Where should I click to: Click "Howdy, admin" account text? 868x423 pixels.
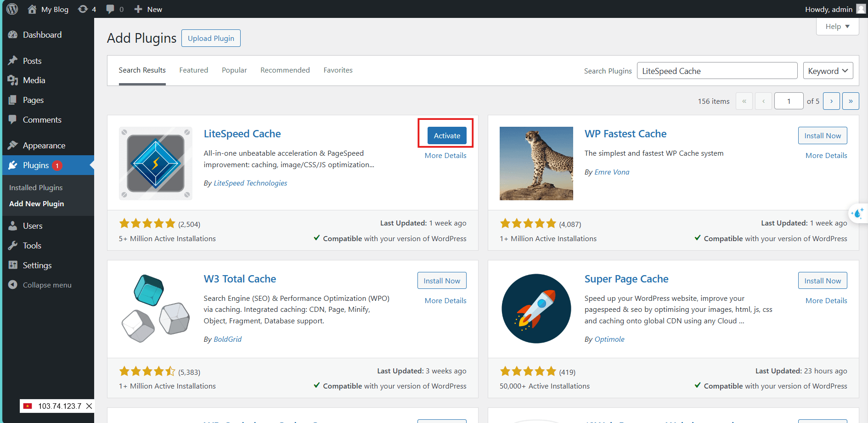click(829, 9)
